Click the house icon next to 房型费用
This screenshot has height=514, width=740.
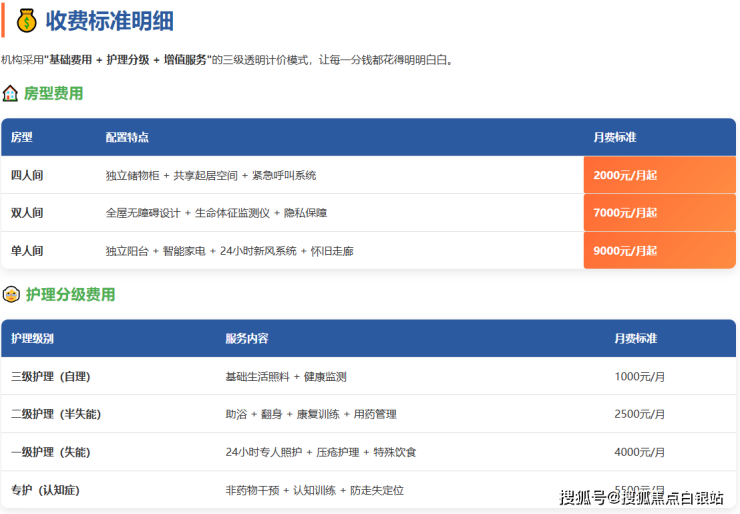click(10, 93)
